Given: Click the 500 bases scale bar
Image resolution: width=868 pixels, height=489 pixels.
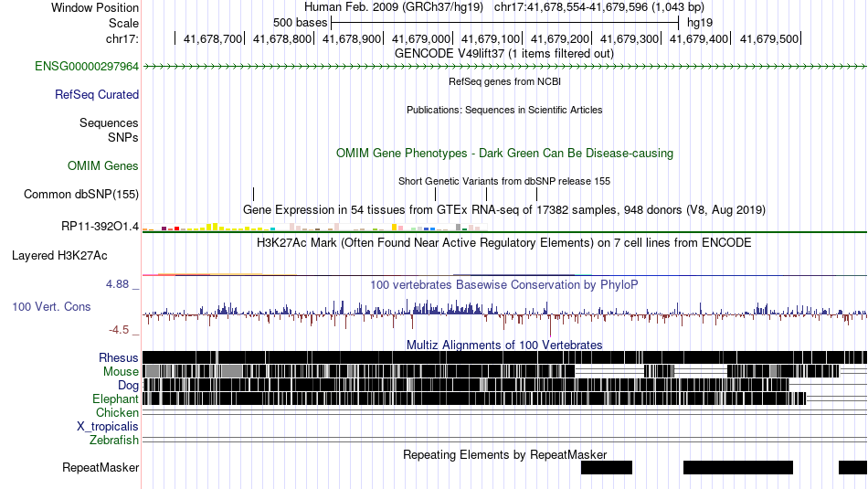Looking at the screenshot, I should [504, 23].
